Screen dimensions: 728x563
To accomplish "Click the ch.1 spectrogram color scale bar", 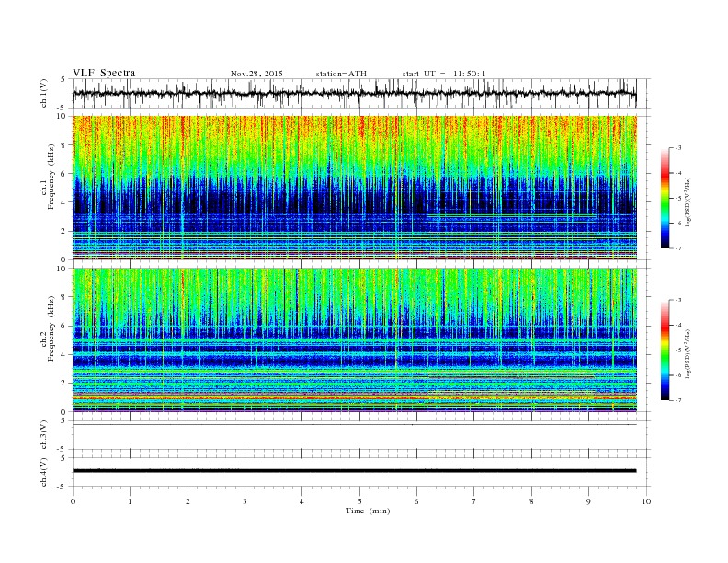I will (x=665, y=198).
